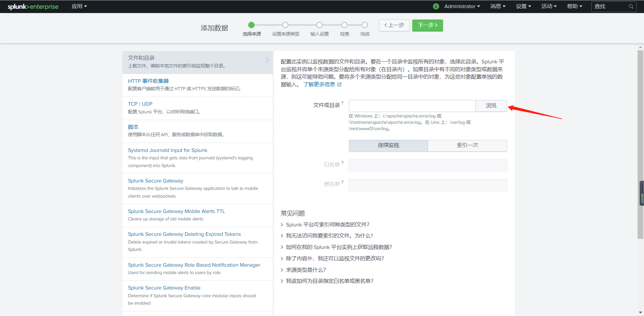Open the 设置 dropdown menu
Viewport: 644px width, 316px height.
(523, 6)
